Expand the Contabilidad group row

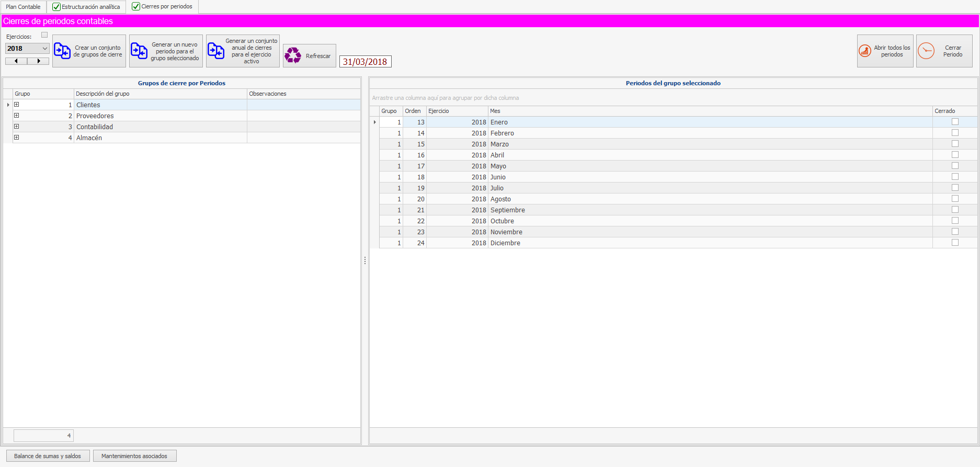(x=17, y=127)
